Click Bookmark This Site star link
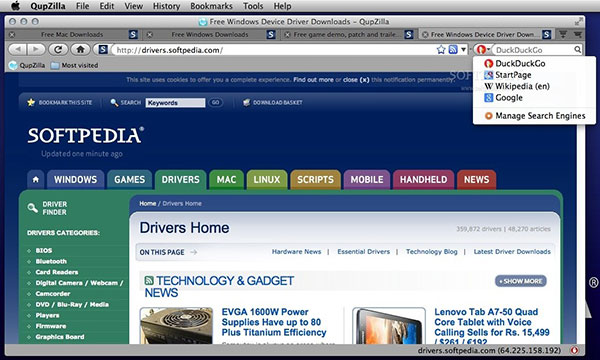Screen dimensions: 600x360 [x=60, y=103]
